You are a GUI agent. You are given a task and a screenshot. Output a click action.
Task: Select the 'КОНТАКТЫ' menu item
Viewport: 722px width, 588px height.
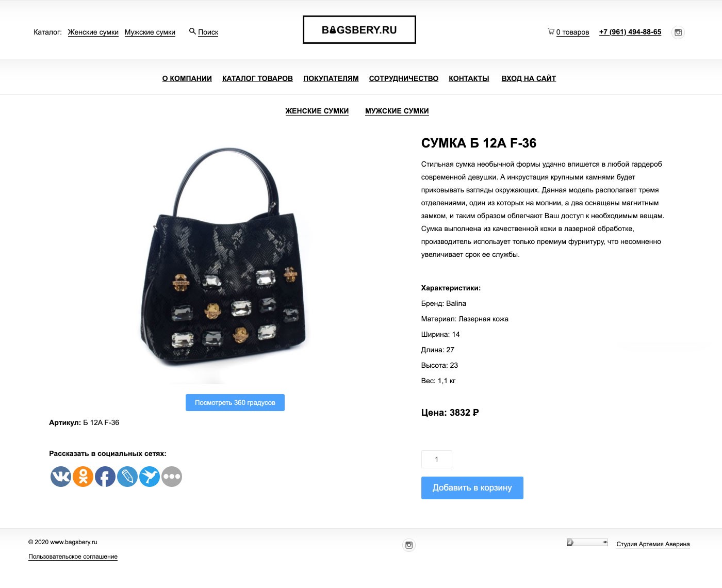(x=469, y=78)
